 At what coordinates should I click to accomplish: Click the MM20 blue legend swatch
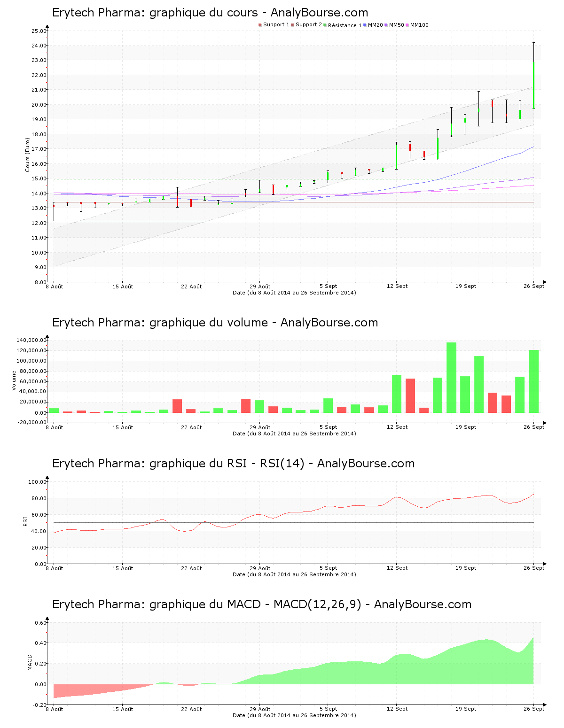point(365,25)
